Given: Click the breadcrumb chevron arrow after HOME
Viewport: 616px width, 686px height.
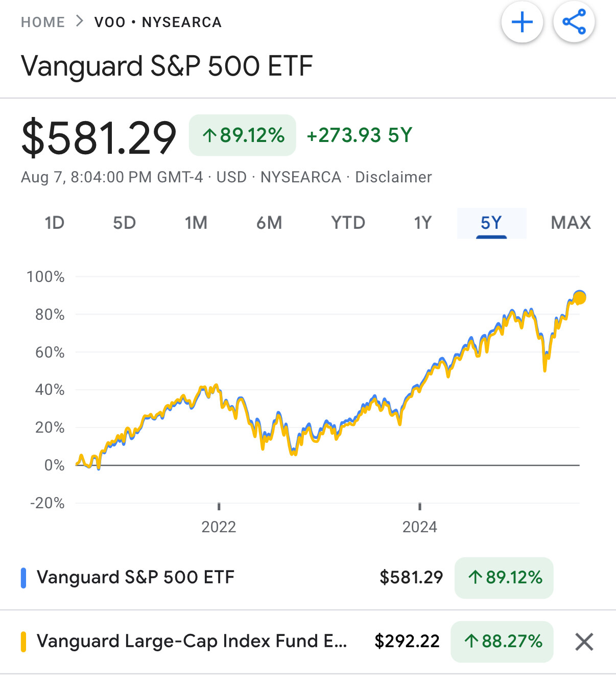Looking at the screenshot, I should tap(79, 21).
